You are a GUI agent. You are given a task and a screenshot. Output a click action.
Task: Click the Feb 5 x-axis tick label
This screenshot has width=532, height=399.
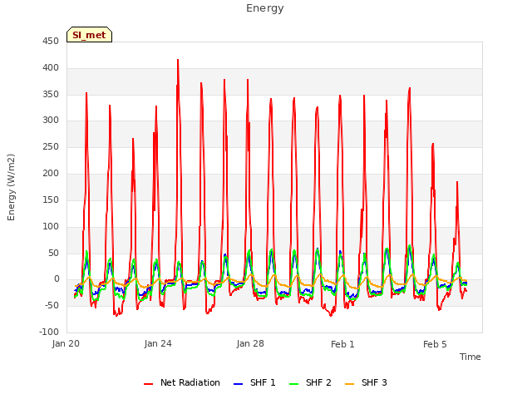pos(435,344)
